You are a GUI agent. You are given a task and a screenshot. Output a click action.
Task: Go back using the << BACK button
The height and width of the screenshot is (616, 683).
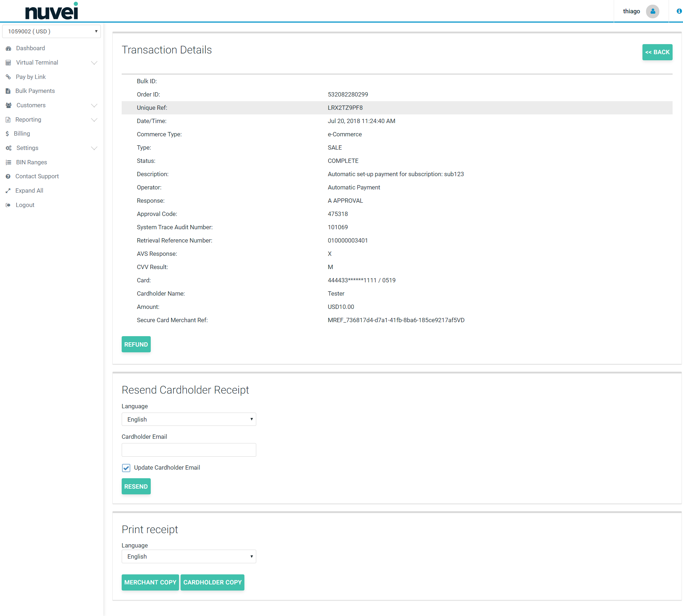657,52
